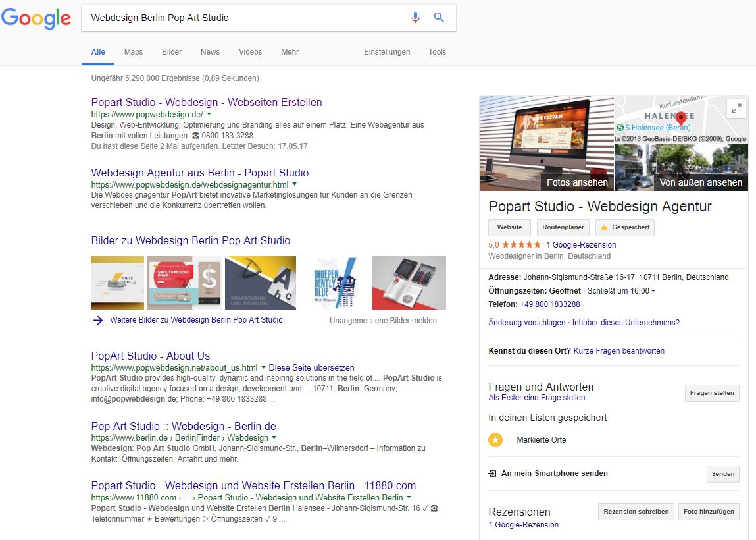Open the Independently Blue image thumbnail
The height and width of the screenshot is (540, 756).
click(335, 283)
